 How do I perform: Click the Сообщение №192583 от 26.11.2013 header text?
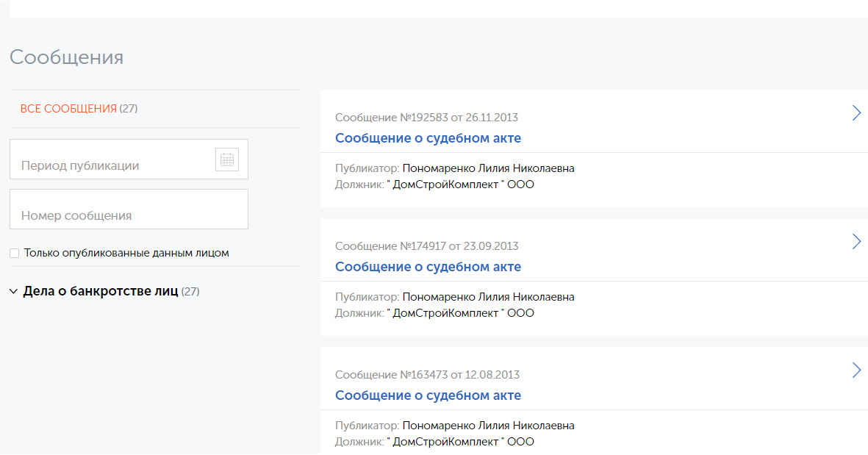click(426, 118)
